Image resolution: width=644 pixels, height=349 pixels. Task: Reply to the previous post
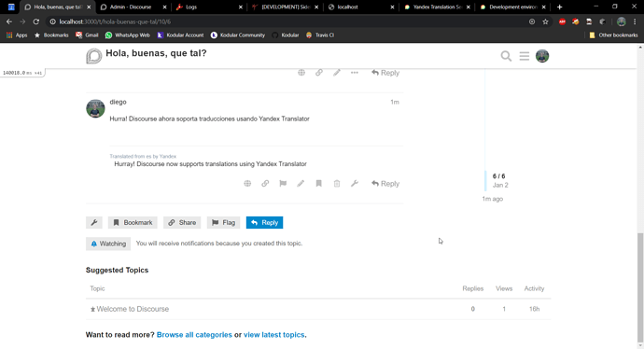pyautogui.click(x=385, y=73)
